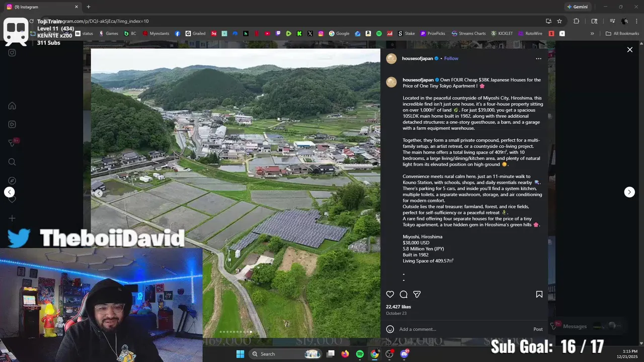Go to the next post arrow
644x362 pixels.
pyautogui.click(x=629, y=192)
